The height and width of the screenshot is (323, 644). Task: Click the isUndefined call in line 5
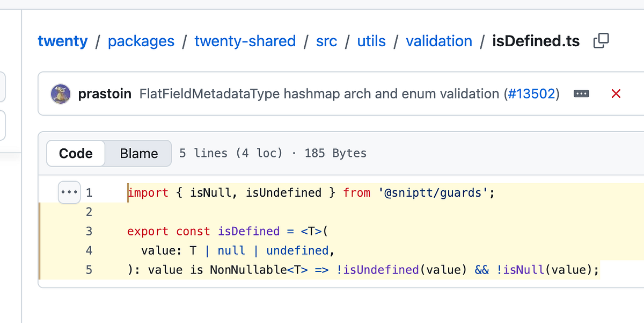coord(381,270)
